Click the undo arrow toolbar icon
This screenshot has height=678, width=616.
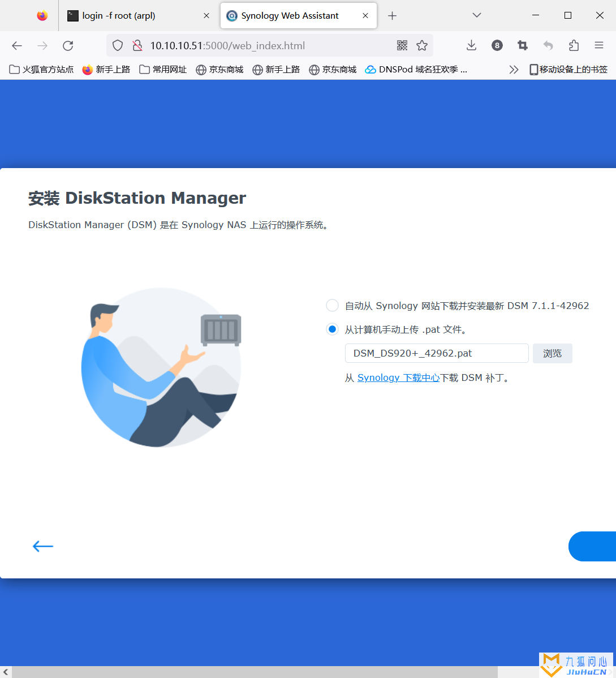[548, 45]
